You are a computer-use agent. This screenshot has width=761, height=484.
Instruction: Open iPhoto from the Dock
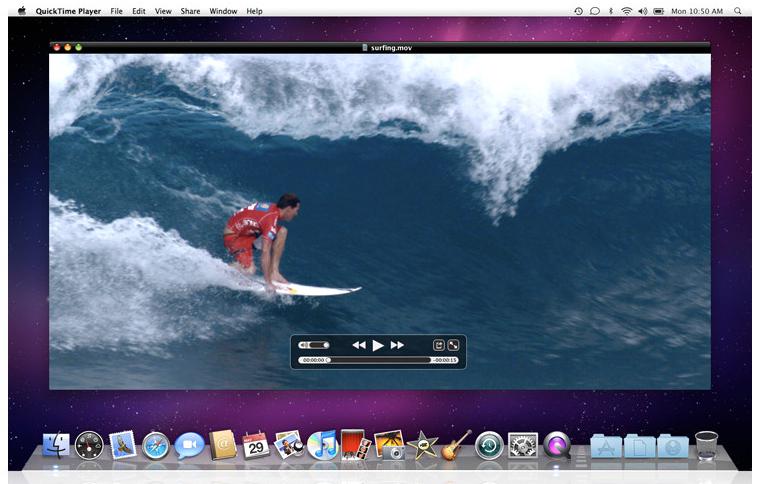(389, 444)
